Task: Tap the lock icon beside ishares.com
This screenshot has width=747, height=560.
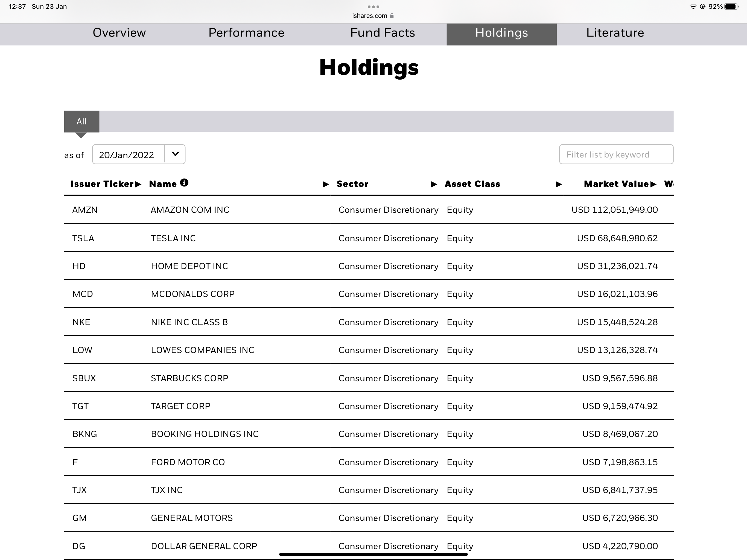Action: [x=392, y=16]
